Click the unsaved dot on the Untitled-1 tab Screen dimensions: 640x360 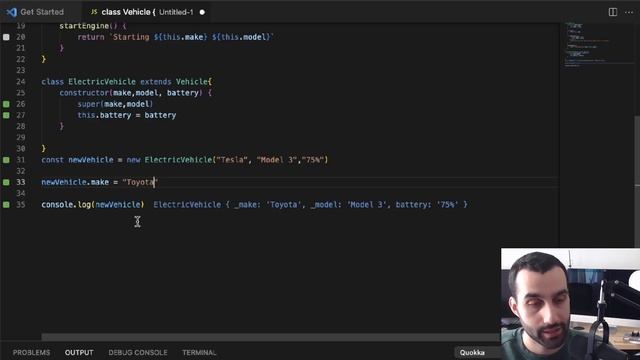tap(202, 12)
